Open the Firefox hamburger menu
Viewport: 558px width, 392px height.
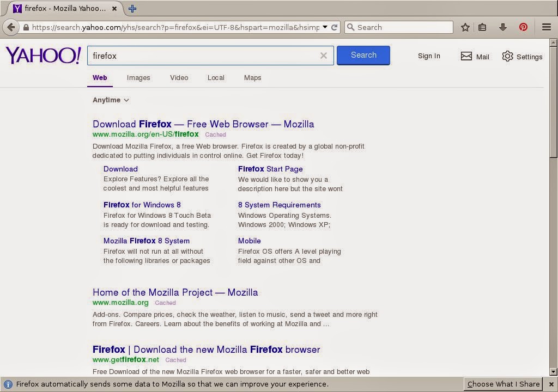[547, 27]
